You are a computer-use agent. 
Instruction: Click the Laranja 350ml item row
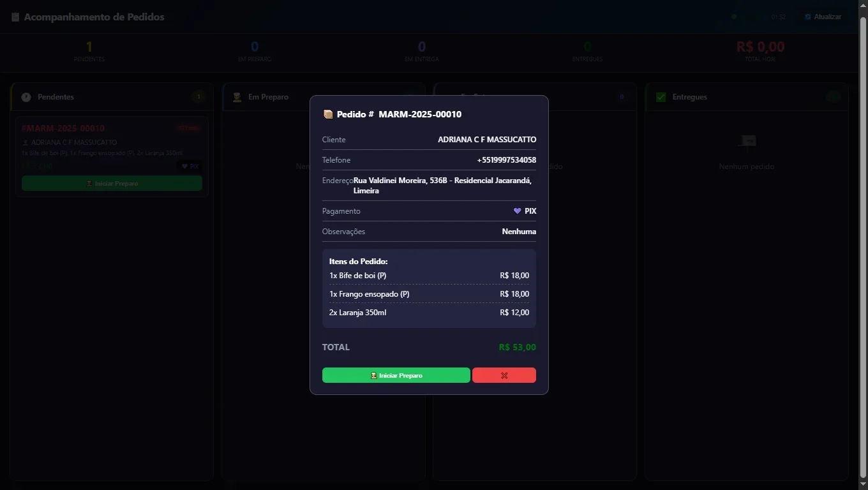tap(429, 313)
